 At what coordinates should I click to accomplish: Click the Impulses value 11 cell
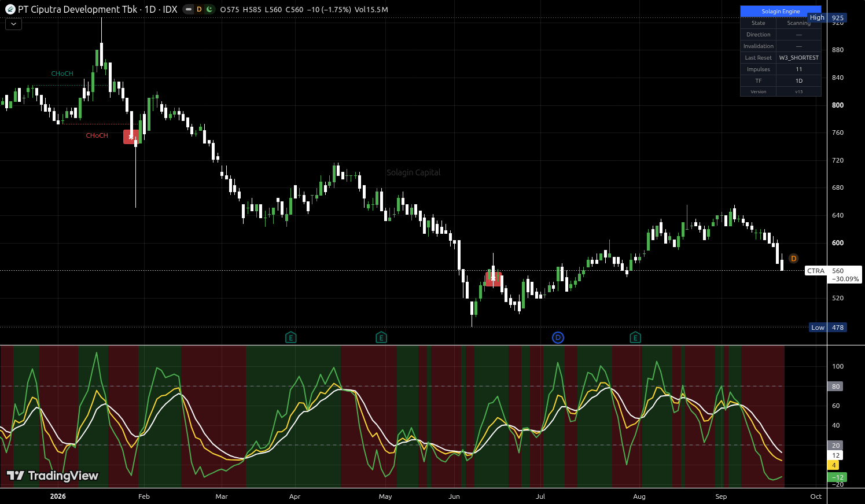799,69
